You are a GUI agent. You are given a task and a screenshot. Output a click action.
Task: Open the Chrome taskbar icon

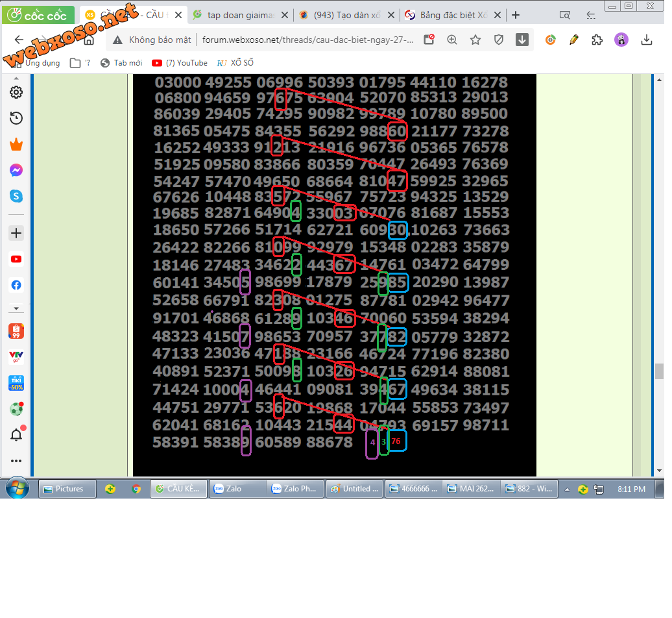[x=136, y=489]
